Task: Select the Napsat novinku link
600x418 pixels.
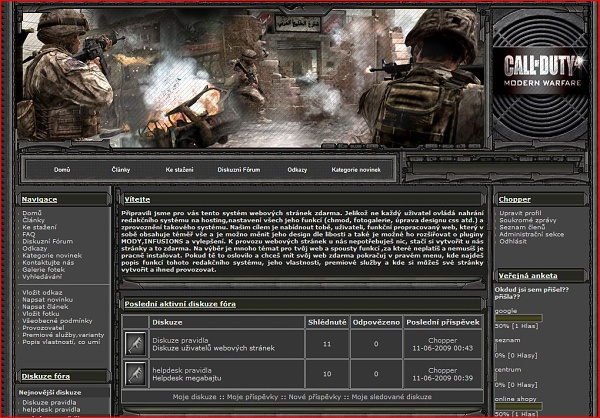Action: (47, 300)
